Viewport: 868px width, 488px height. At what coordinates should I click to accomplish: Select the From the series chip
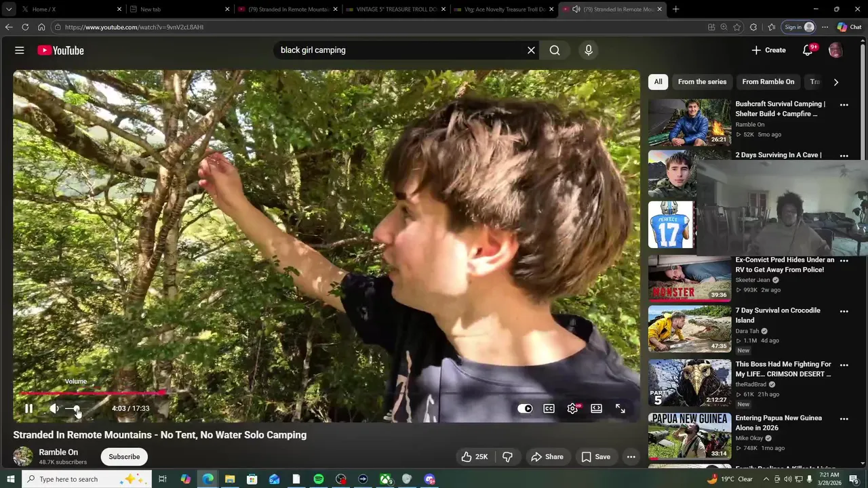pyautogui.click(x=702, y=82)
